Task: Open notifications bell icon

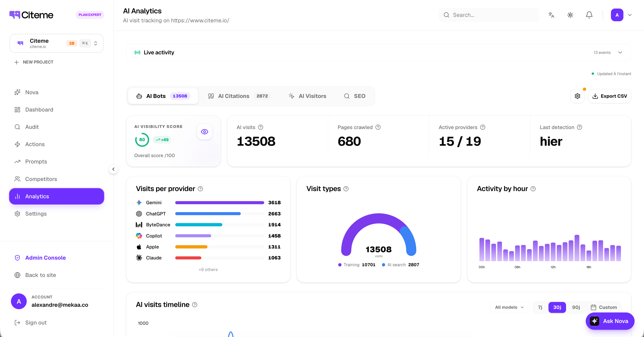Action: click(589, 15)
